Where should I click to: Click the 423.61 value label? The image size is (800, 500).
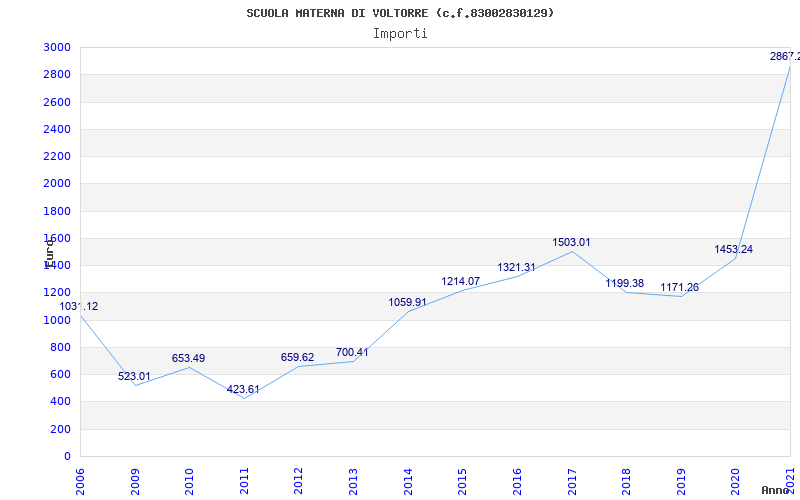click(243, 389)
